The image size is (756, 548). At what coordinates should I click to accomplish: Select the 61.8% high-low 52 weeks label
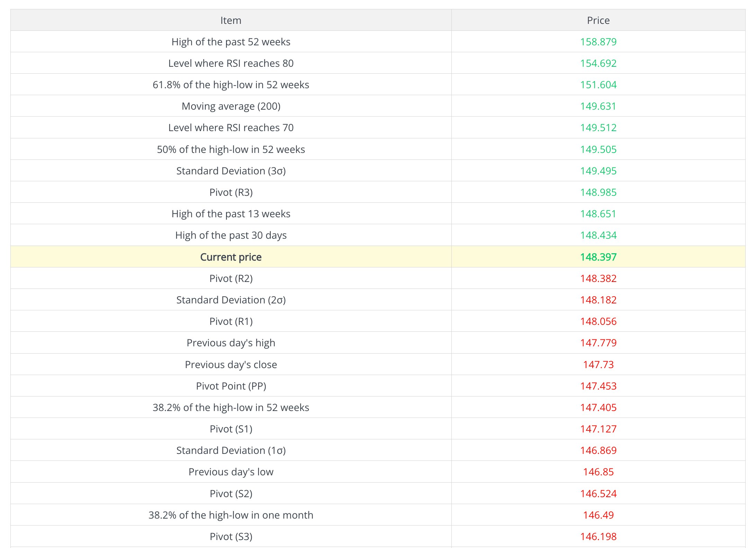tap(231, 85)
